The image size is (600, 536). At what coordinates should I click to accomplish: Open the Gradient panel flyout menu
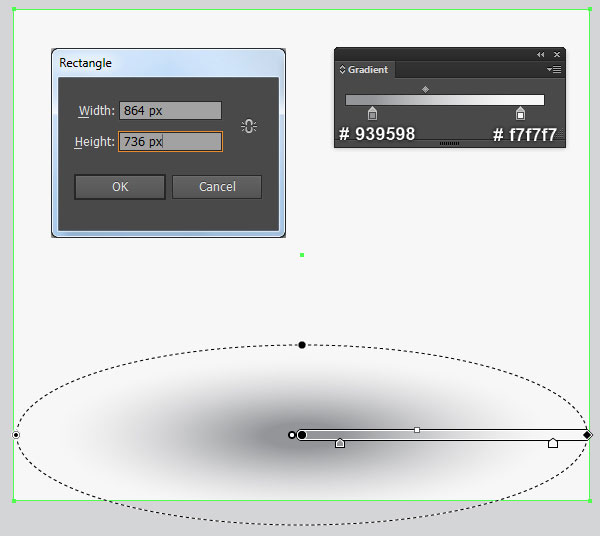(x=554, y=70)
